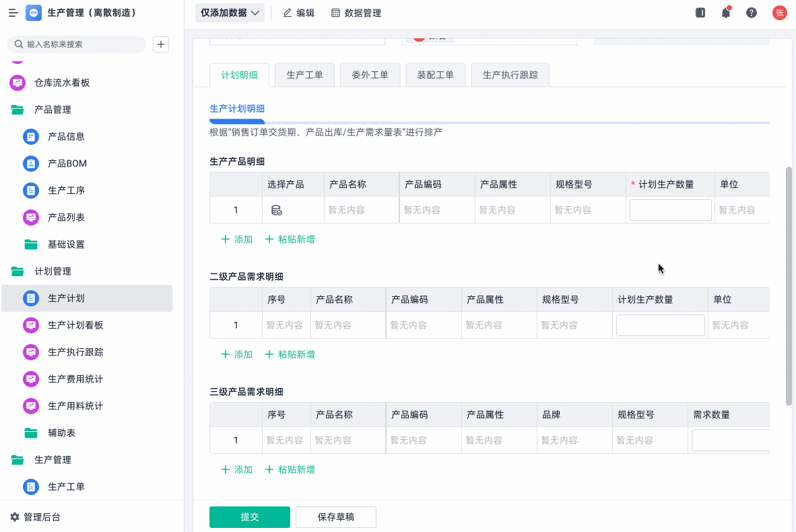The width and height of the screenshot is (796, 532).
Task: Collapse the sidebar using hamburger icon
Action: [x=13, y=13]
